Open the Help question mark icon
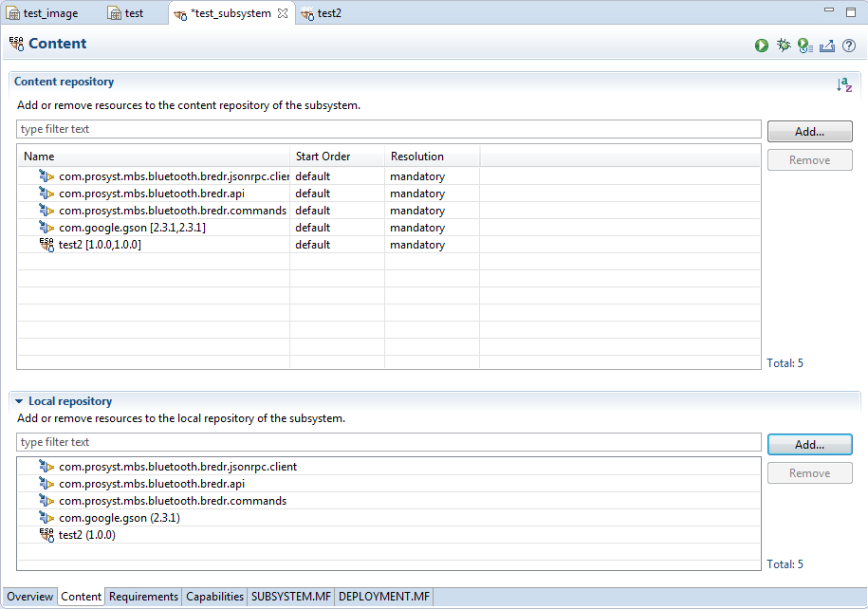Image resolution: width=868 pixels, height=609 pixels. pyautogui.click(x=848, y=45)
